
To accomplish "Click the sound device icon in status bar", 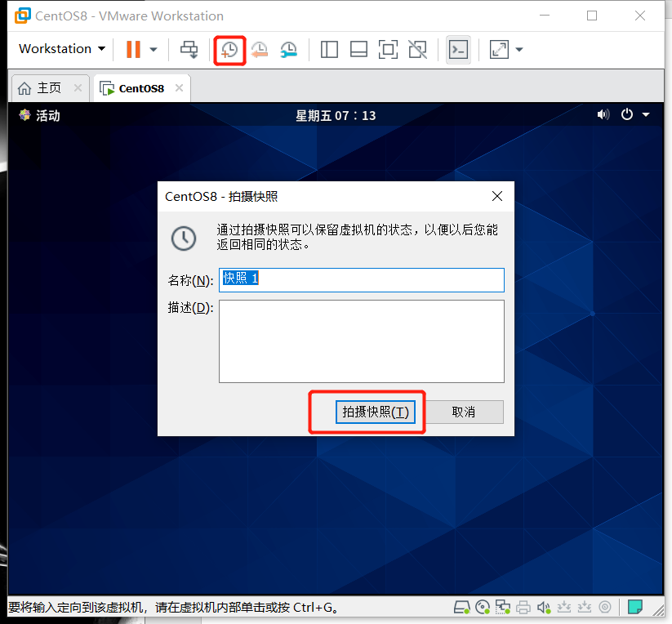I will click(543, 607).
